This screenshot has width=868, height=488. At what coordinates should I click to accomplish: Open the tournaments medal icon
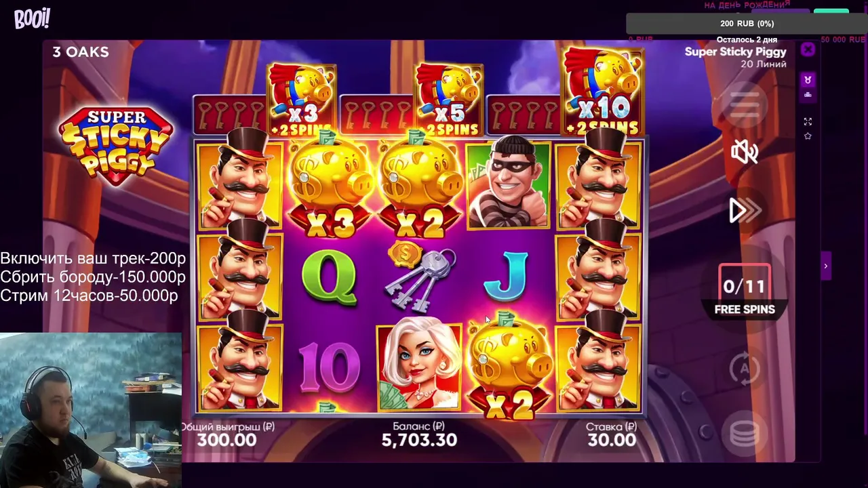(808, 80)
